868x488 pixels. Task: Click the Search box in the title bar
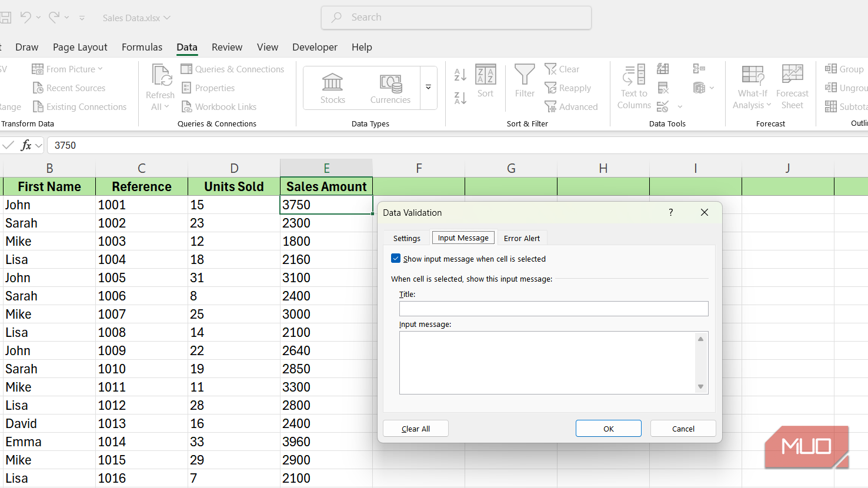point(456,18)
